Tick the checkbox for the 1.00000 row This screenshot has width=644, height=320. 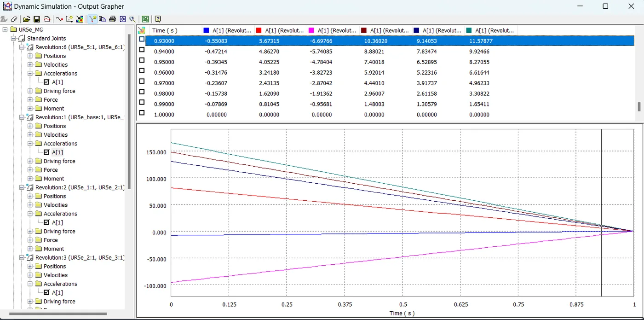click(142, 113)
